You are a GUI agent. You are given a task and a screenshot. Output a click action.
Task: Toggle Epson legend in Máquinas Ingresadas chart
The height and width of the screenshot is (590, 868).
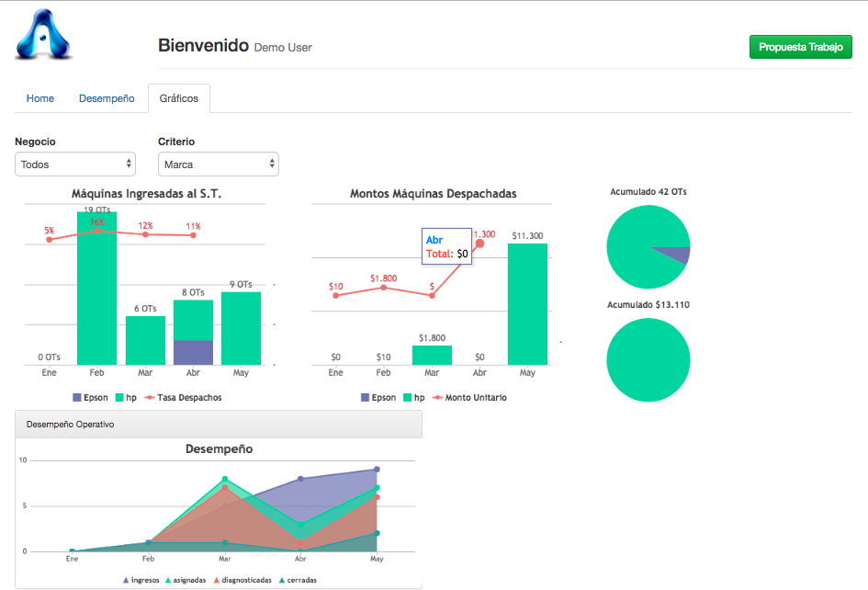(x=90, y=398)
